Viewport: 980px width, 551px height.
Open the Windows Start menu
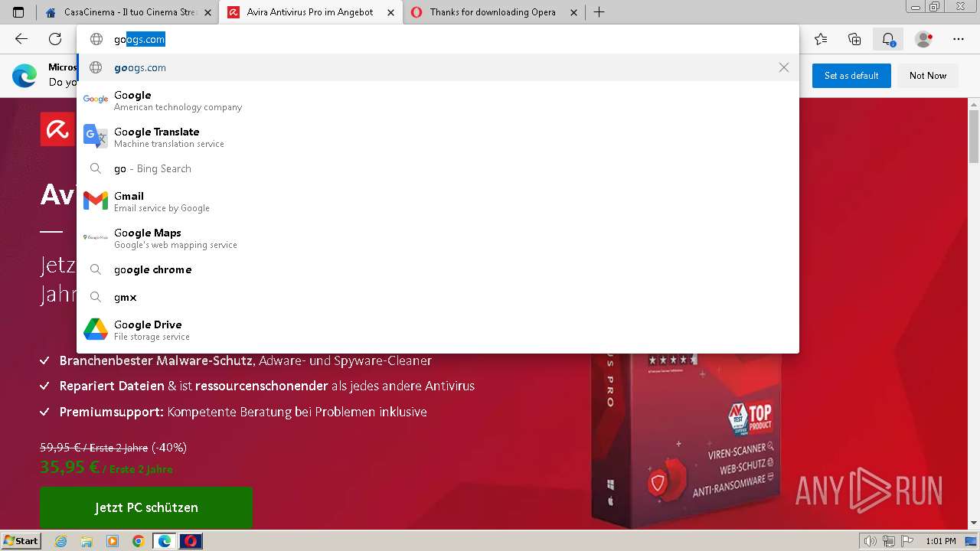[x=21, y=541]
